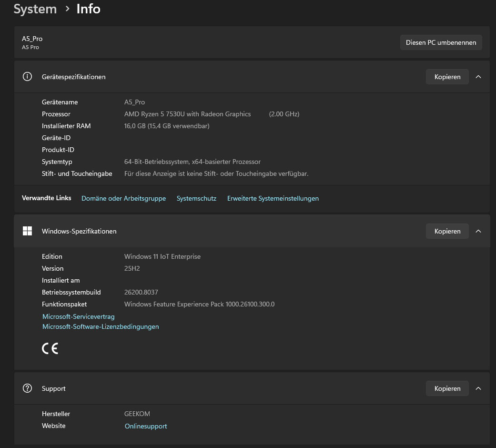Copy the Gerätespezifikationen with Kopieren

447,77
